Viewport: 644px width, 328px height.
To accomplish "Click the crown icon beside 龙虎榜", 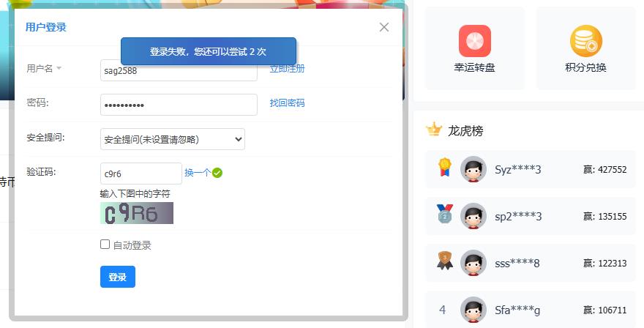I will (x=434, y=130).
